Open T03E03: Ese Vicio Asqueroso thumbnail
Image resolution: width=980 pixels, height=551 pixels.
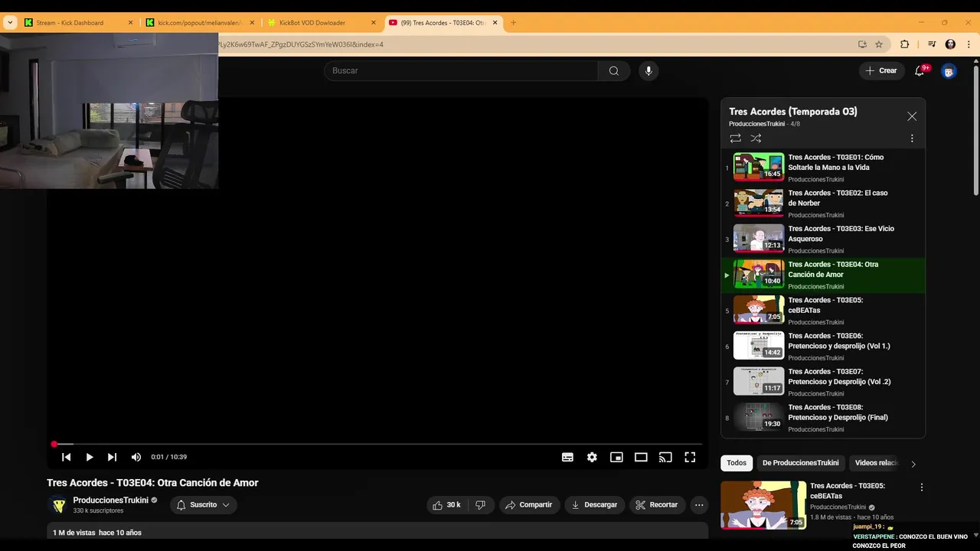[x=759, y=238]
